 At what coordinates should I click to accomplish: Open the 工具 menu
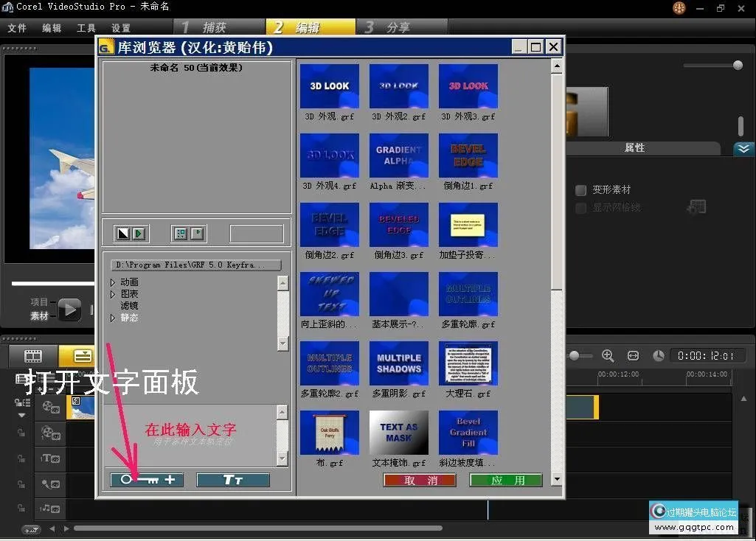85,27
